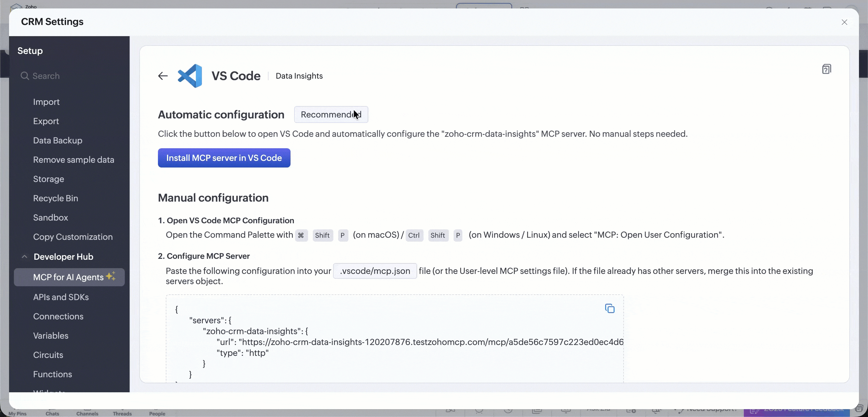Click the VS Code logo icon
Image resolution: width=868 pixels, height=417 pixels.
(x=190, y=76)
